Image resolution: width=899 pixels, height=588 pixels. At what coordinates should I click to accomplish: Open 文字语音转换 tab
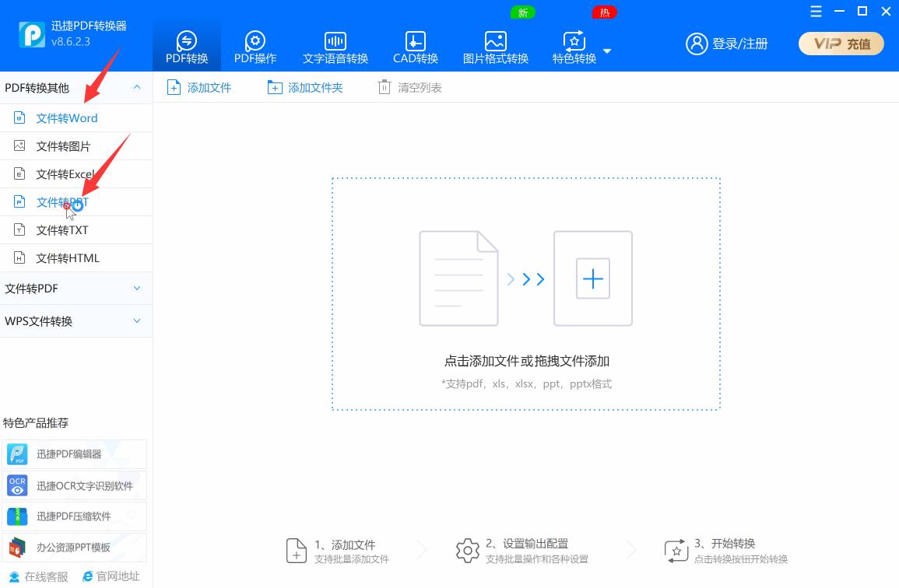pyautogui.click(x=335, y=47)
